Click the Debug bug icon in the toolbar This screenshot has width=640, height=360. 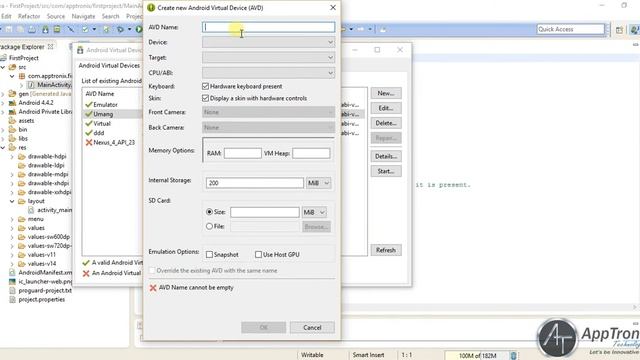pyautogui.click(x=120, y=29)
